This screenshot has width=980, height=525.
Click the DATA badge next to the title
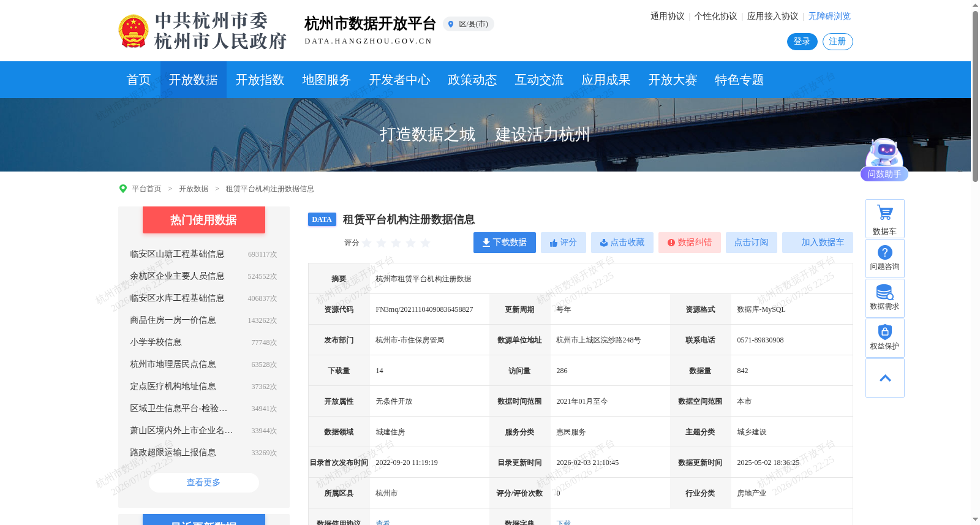click(x=322, y=219)
